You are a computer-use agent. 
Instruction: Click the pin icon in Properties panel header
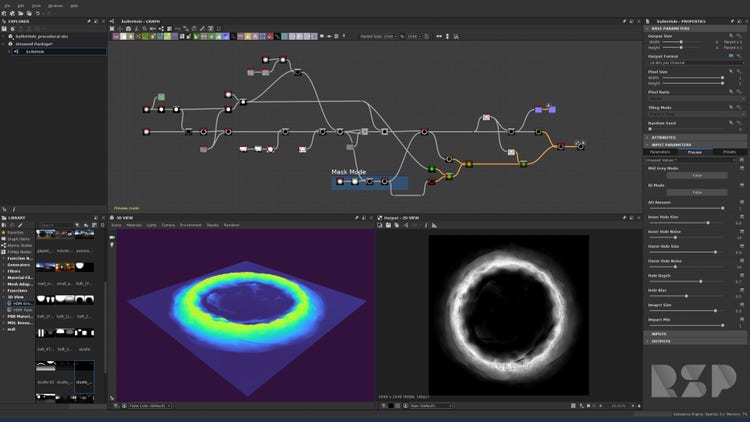(732, 21)
